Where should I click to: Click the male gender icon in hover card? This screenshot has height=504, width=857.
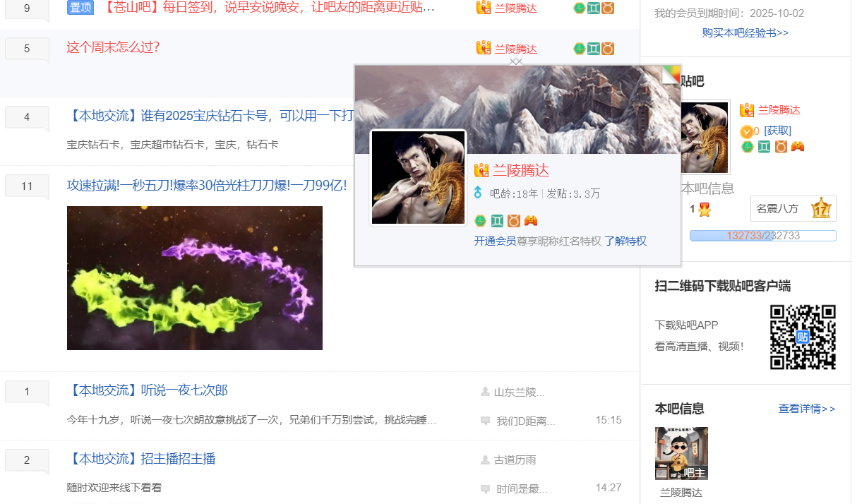pyautogui.click(x=478, y=193)
